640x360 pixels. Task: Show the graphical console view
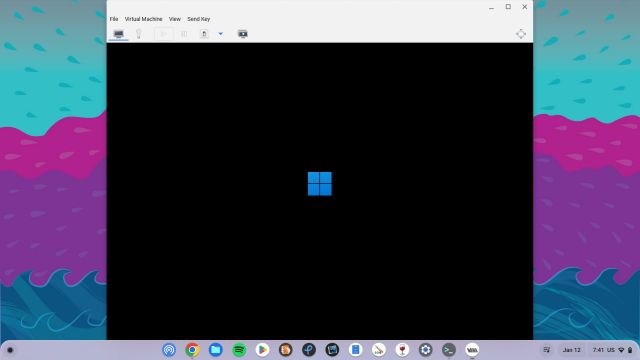(x=118, y=34)
